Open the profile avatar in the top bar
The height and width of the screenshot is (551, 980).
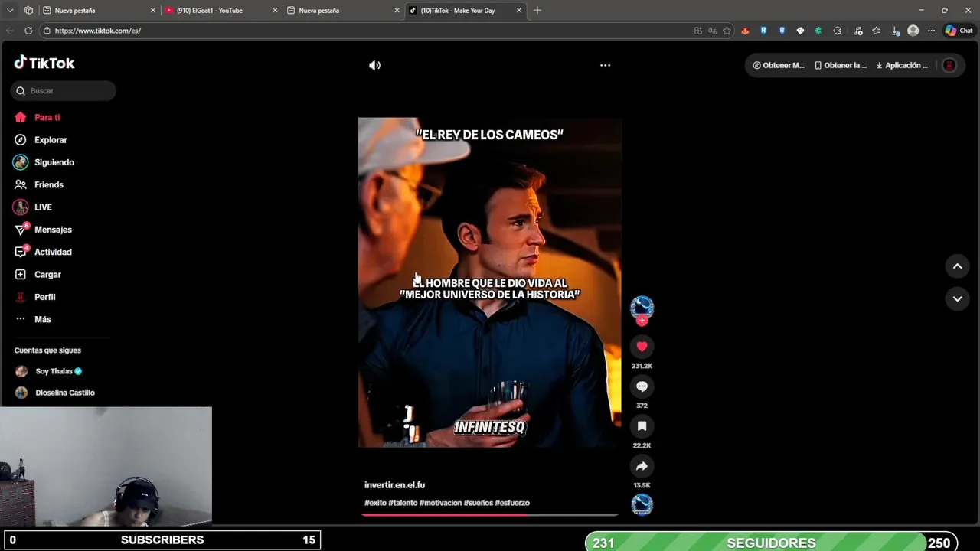click(949, 65)
